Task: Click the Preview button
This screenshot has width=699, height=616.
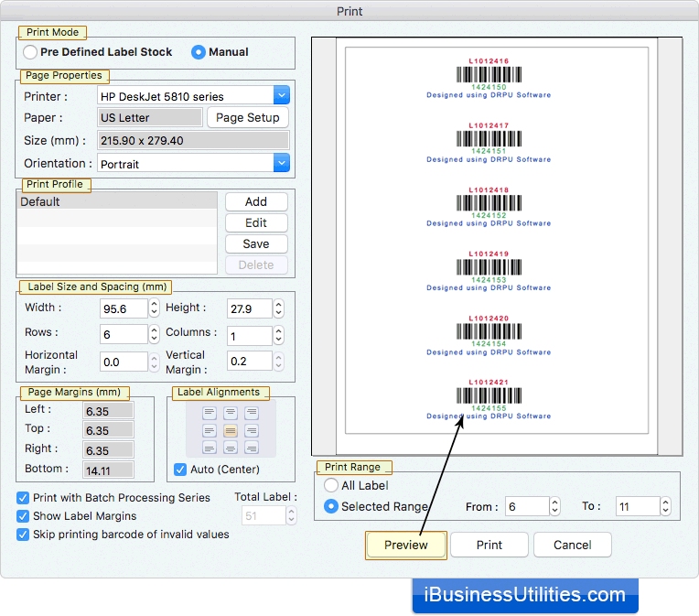Action: 406,546
